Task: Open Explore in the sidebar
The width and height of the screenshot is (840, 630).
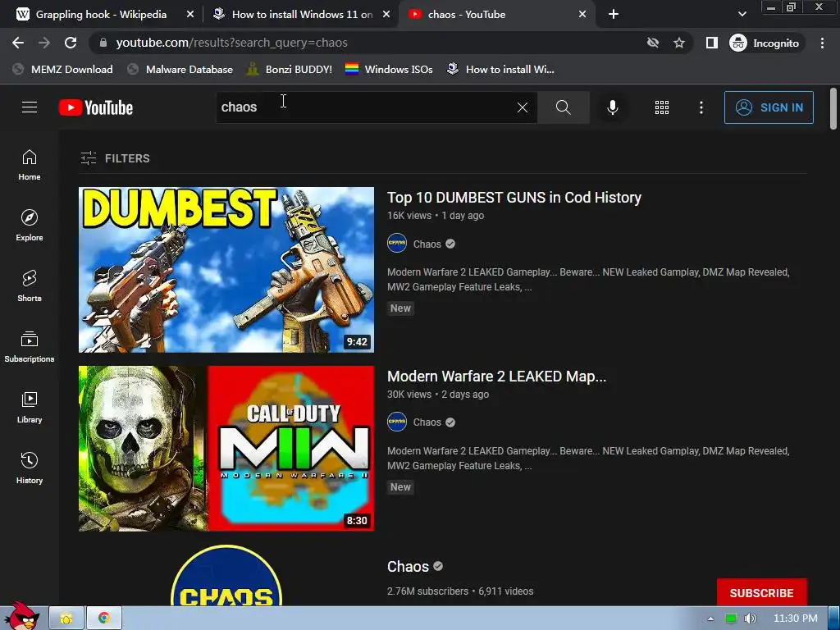Action: click(30, 226)
